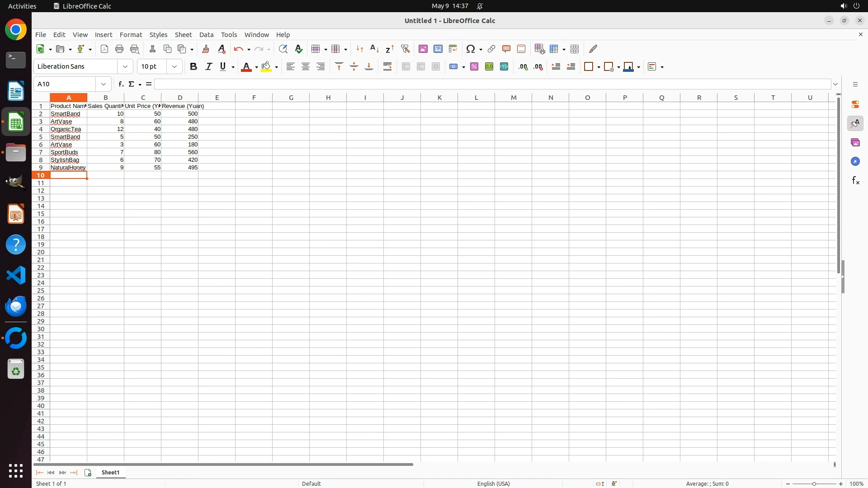Click the Sort Ascending icon
This screenshot has height=488, width=868.
374,49
